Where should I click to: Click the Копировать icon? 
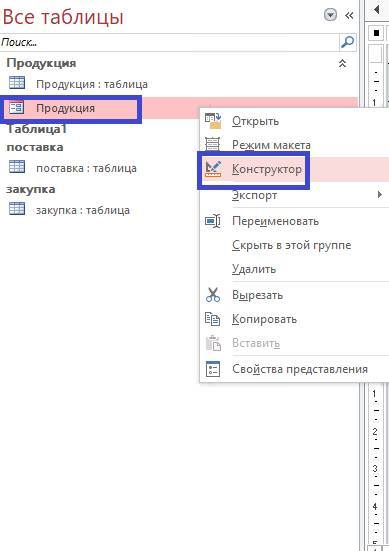pos(213,319)
